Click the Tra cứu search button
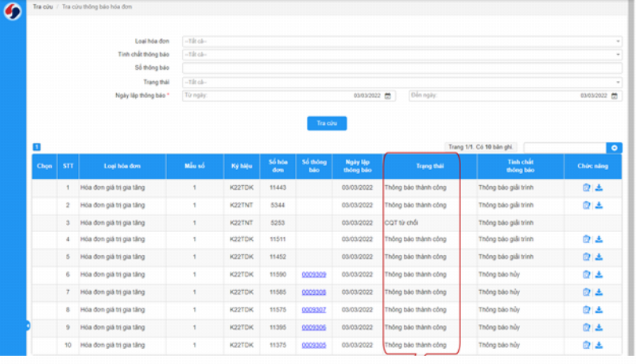The width and height of the screenshot is (636, 364). (x=327, y=123)
